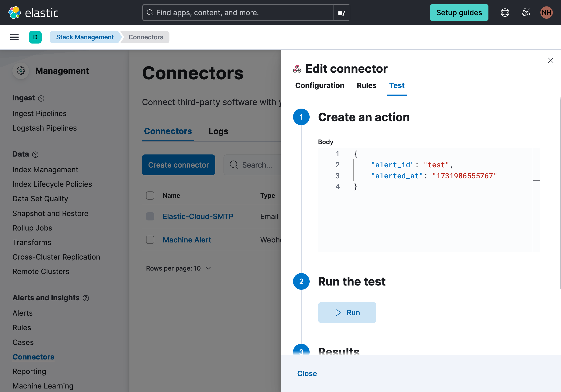
Task: Click the "1731986555767" value in Body
Action: click(x=465, y=176)
